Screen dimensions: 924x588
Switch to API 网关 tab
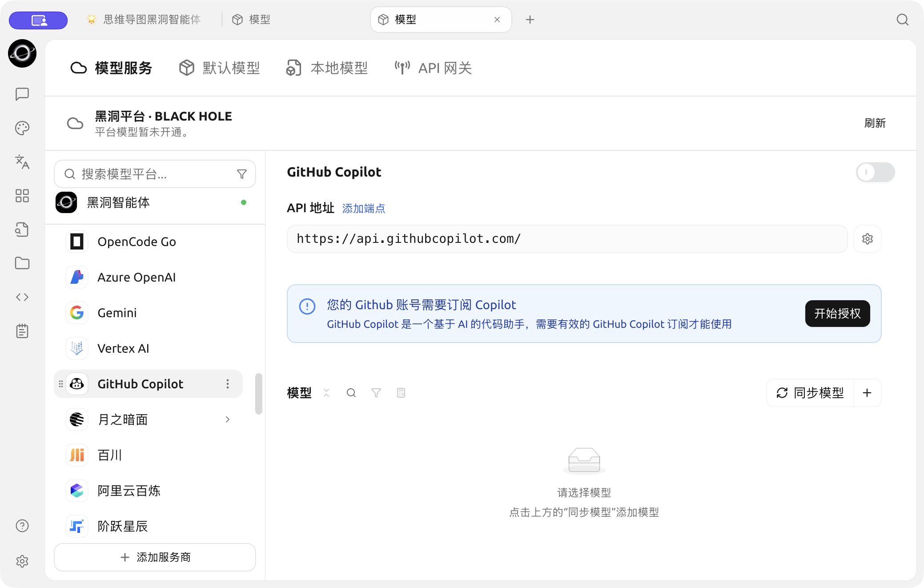point(433,68)
